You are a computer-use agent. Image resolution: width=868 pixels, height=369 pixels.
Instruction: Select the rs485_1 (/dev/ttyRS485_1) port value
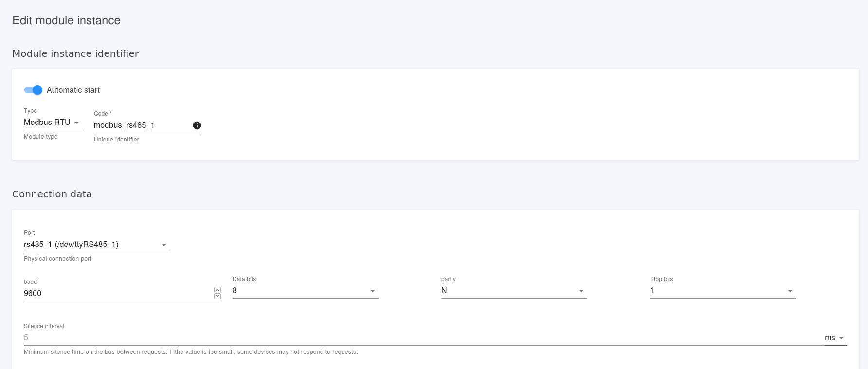[x=71, y=245]
